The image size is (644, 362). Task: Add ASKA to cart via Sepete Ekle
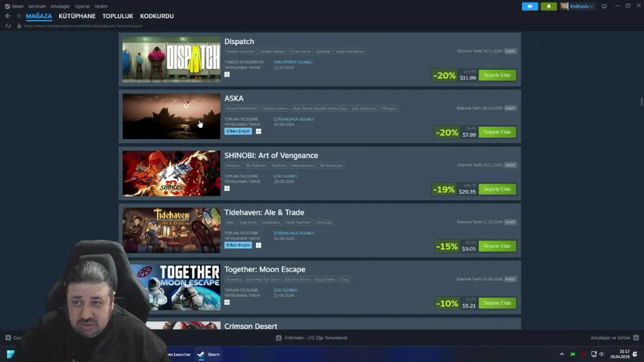click(x=497, y=132)
